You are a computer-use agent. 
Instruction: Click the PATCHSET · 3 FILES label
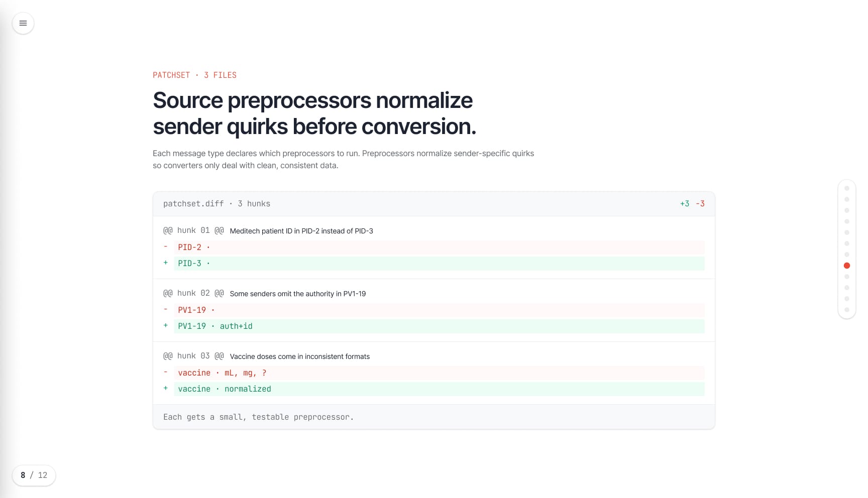[194, 75]
